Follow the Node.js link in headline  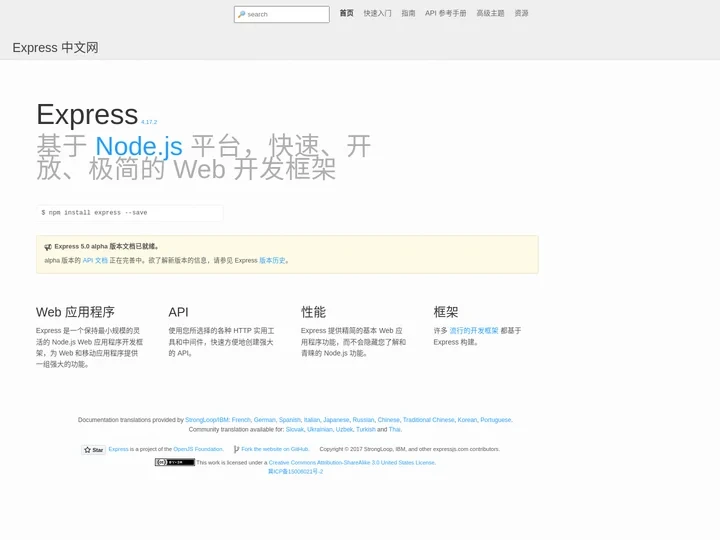click(x=139, y=146)
